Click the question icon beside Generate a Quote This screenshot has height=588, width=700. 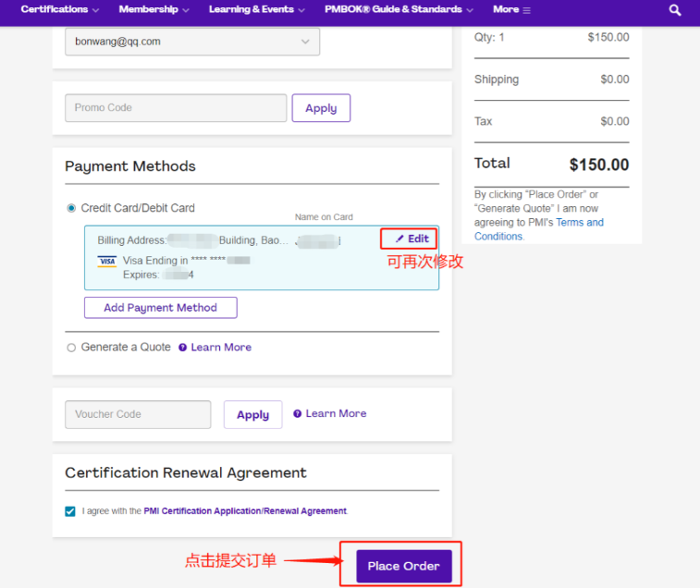point(182,348)
